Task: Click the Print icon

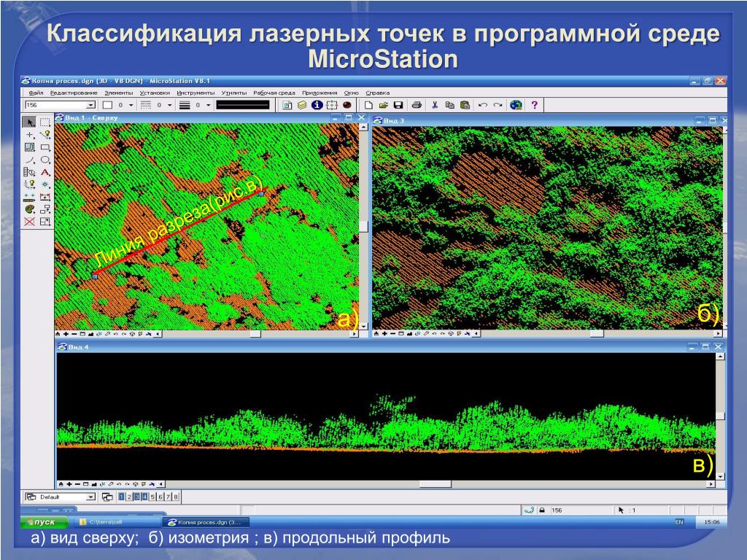Action: click(417, 105)
